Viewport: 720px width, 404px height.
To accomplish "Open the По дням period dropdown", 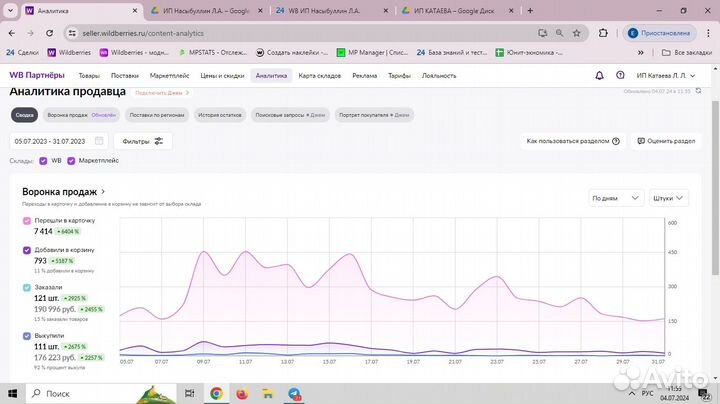I will [615, 198].
